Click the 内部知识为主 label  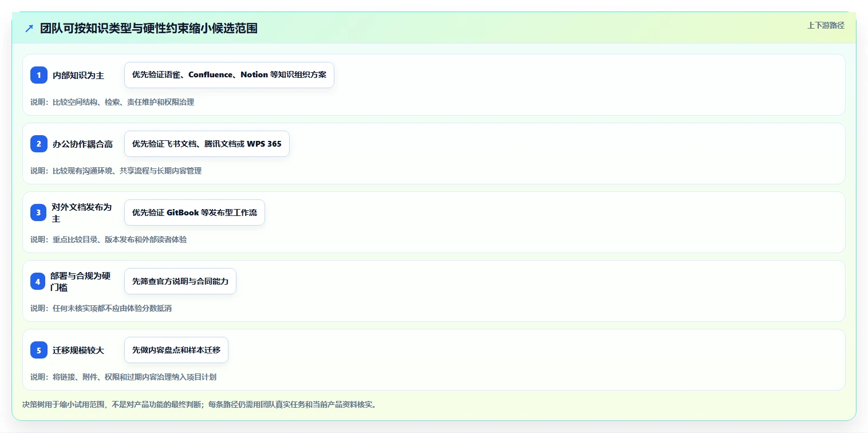pos(78,75)
